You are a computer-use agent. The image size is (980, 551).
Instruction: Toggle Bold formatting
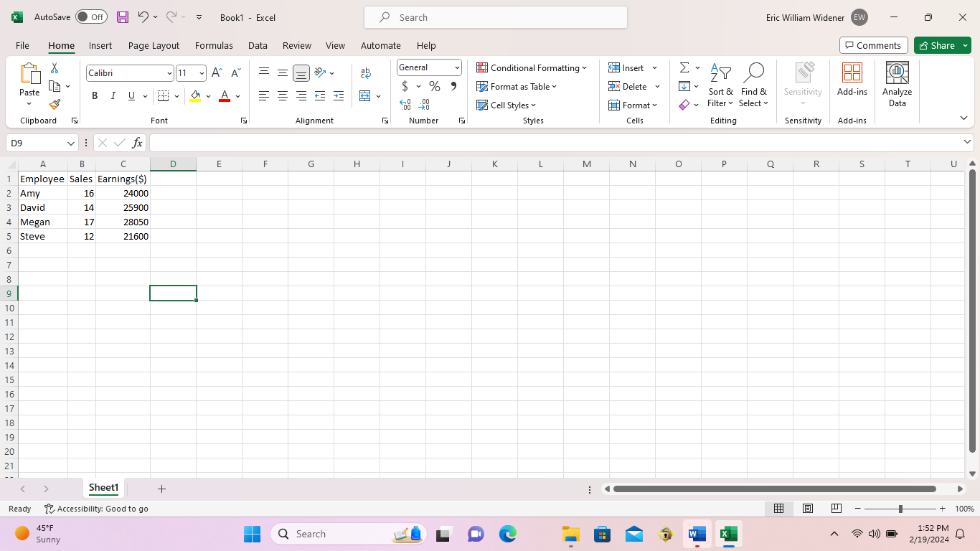pos(95,96)
